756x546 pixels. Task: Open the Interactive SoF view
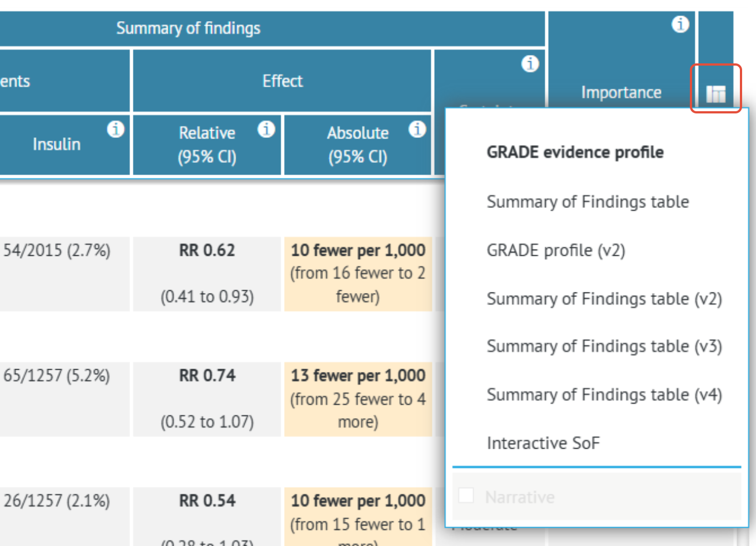543,443
